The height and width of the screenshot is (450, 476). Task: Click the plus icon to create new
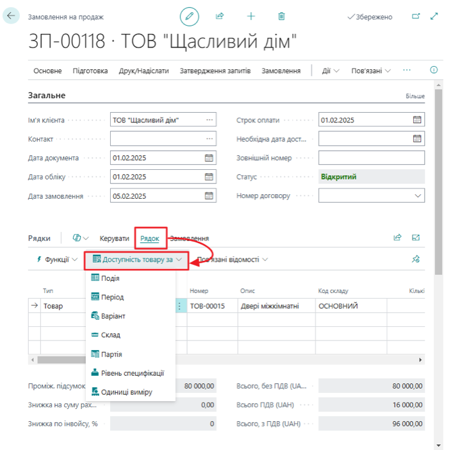point(250,17)
